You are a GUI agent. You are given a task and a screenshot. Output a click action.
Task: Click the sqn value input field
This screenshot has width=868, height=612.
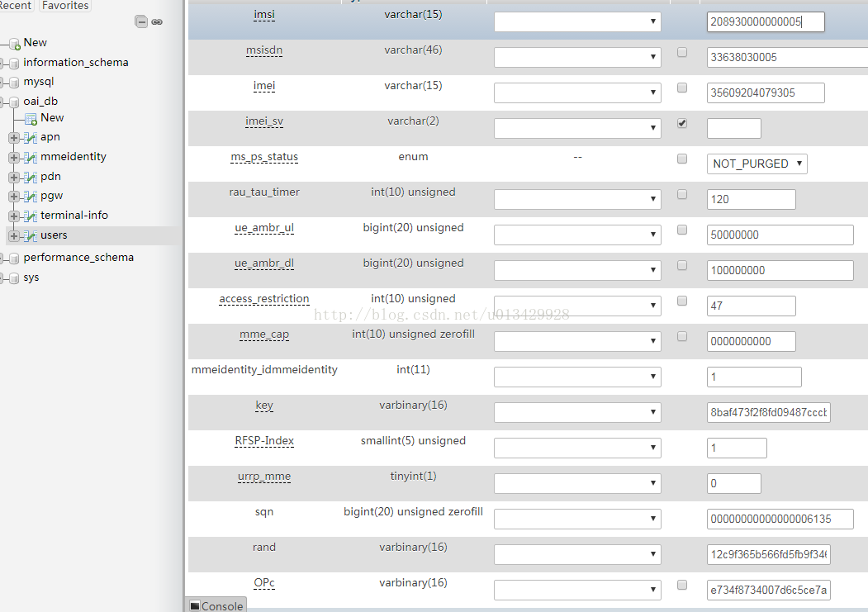[780, 519]
